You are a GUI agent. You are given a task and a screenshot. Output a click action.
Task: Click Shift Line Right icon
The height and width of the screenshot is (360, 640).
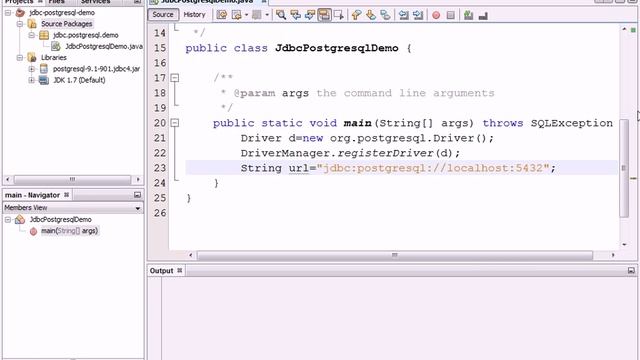coord(418,15)
